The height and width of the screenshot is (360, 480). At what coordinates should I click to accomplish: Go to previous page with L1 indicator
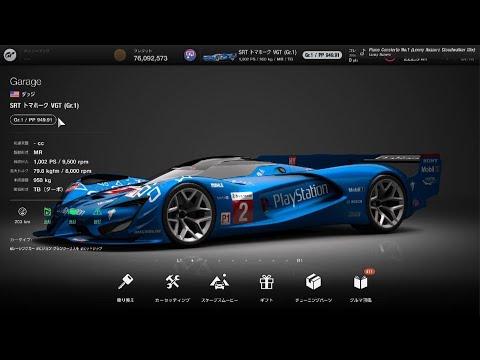(x=179, y=260)
